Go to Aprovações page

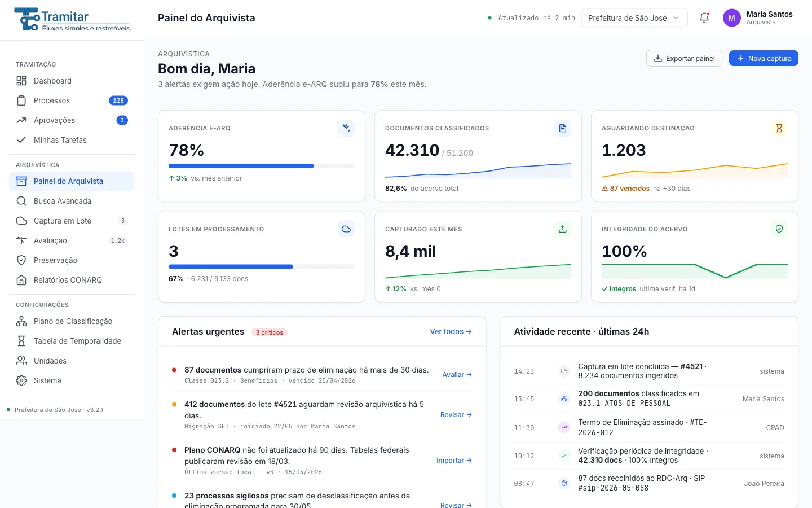[x=72, y=120]
